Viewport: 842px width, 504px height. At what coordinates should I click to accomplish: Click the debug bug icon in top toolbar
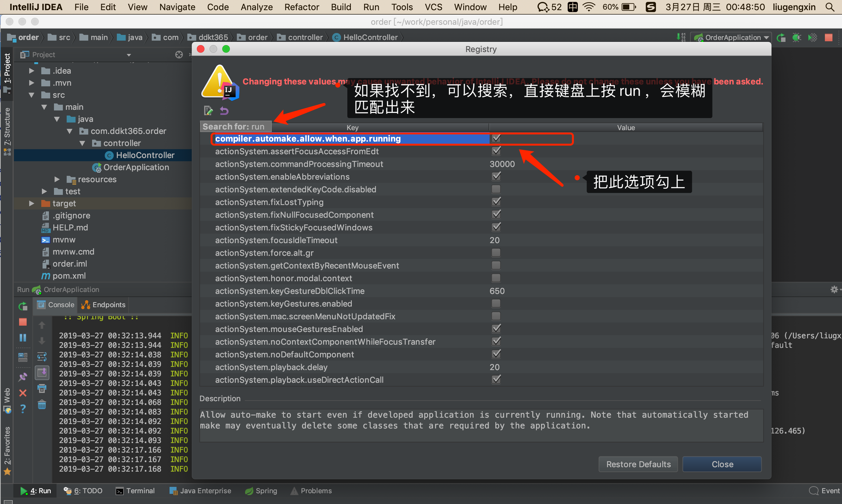(x=797, y=37)
